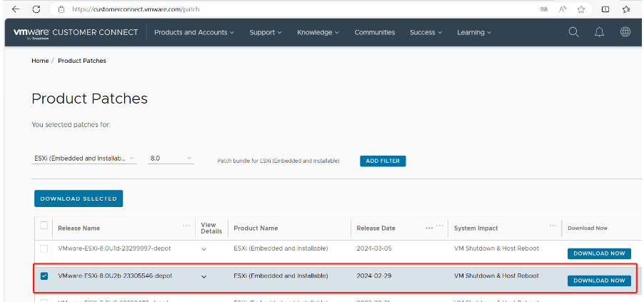
Task: Click the Product Name column header
Action: tap(256, 228)
